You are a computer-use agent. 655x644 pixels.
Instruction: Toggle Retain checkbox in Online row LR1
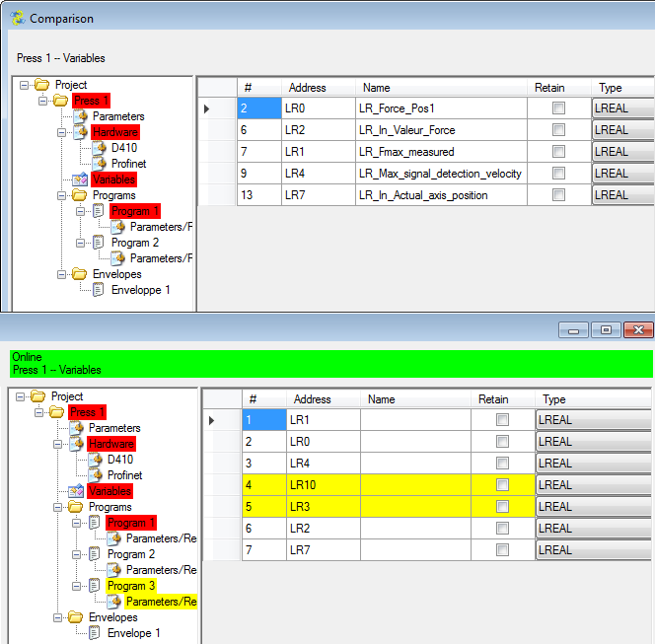[502, 420]
